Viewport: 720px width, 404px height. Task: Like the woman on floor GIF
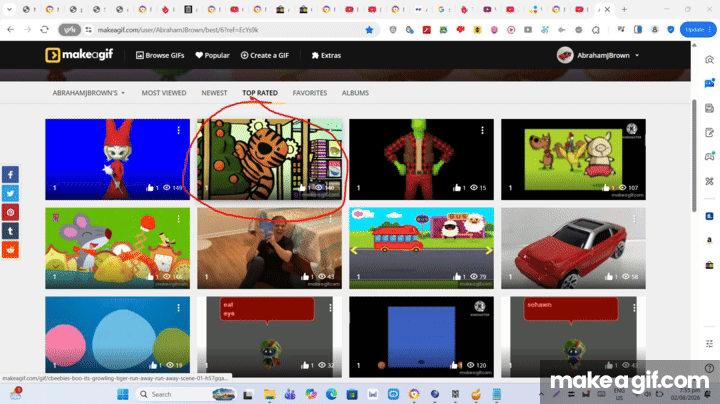click(x=304, y=276)
